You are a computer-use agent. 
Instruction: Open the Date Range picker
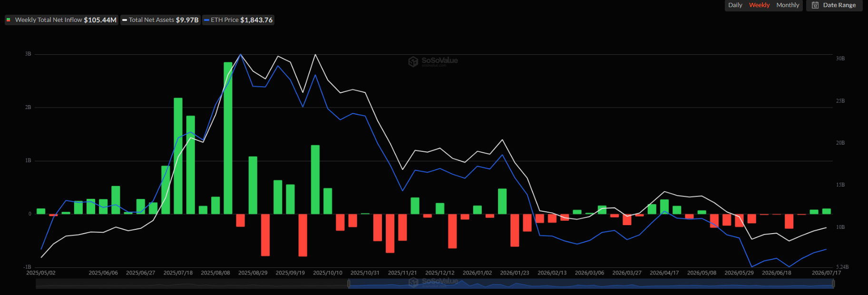pos(834,5)
